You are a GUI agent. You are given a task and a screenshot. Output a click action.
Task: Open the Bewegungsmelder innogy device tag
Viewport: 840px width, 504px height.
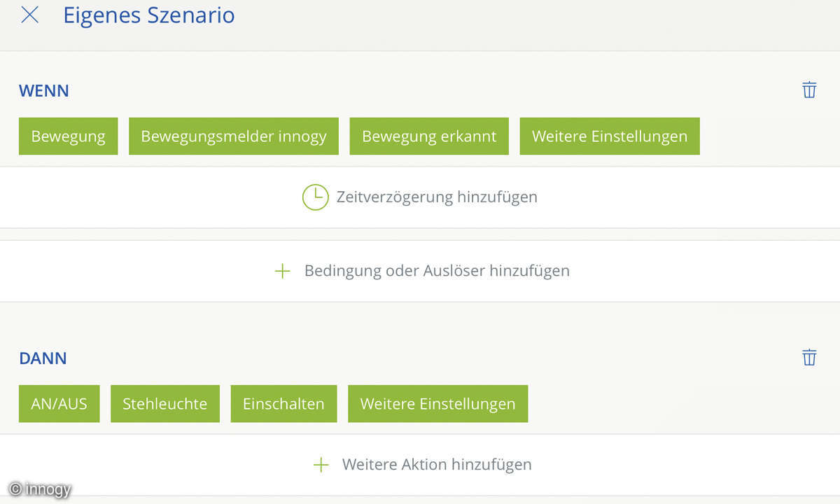[234, 136]
